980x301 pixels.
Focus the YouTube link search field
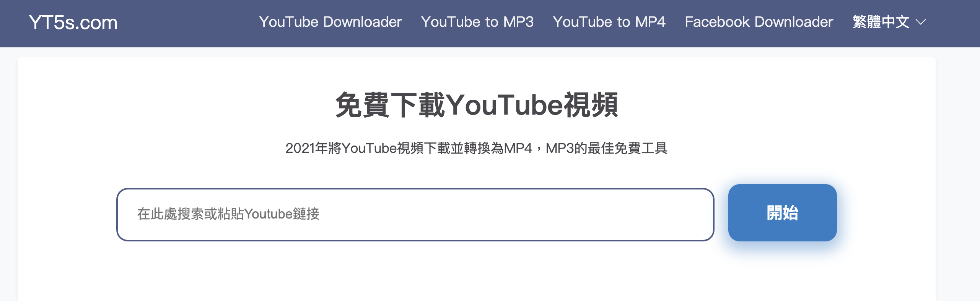pos(415,214)
